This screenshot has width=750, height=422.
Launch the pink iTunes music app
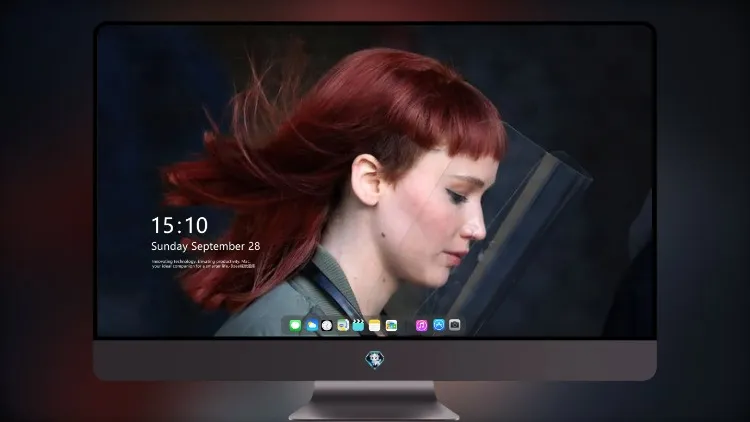click(421, 326)
